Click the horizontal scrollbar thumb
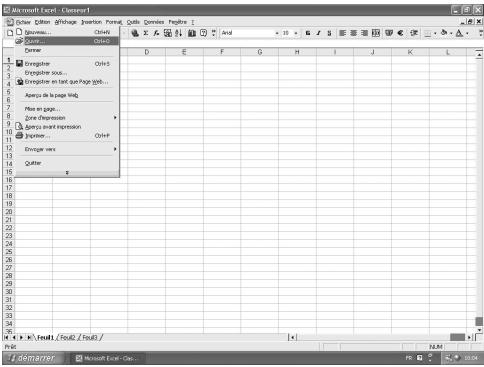This screenshot has height=367, width=484. 457,337
